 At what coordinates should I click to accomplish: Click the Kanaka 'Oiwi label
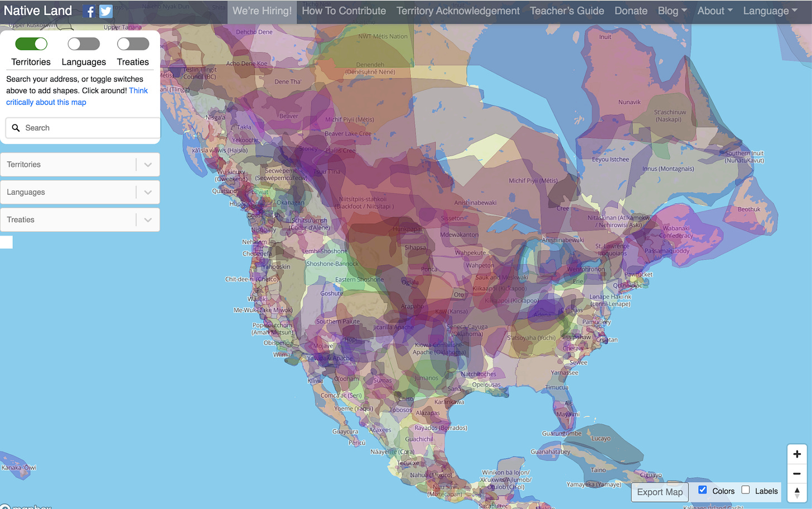[x=19, y=468]
